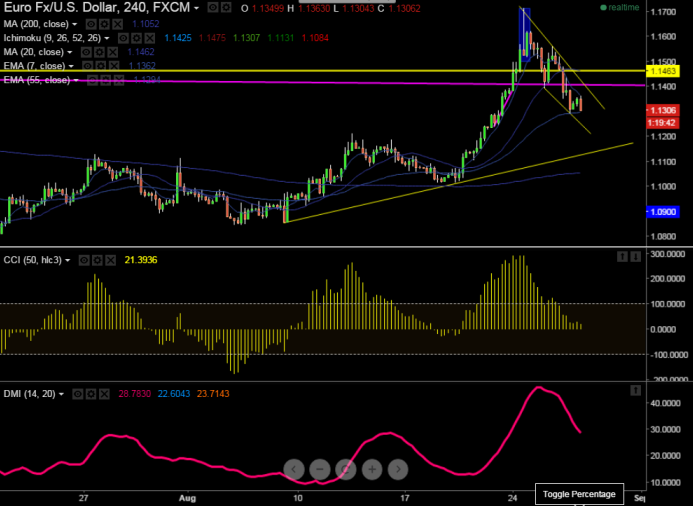The width and height of the screenshot is (693, 506).
Task: Remove the CCI (50, hlc3) indicator
Action: coord(110,260)
